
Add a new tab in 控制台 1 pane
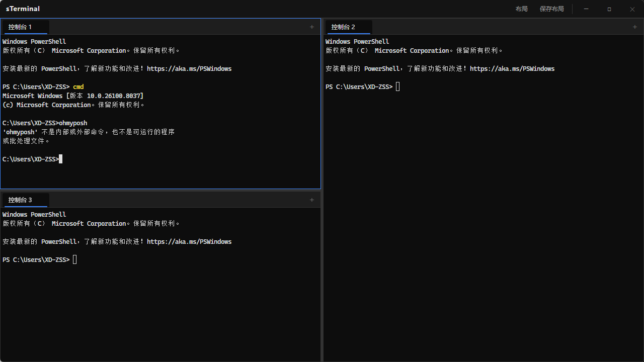(312, 27)
